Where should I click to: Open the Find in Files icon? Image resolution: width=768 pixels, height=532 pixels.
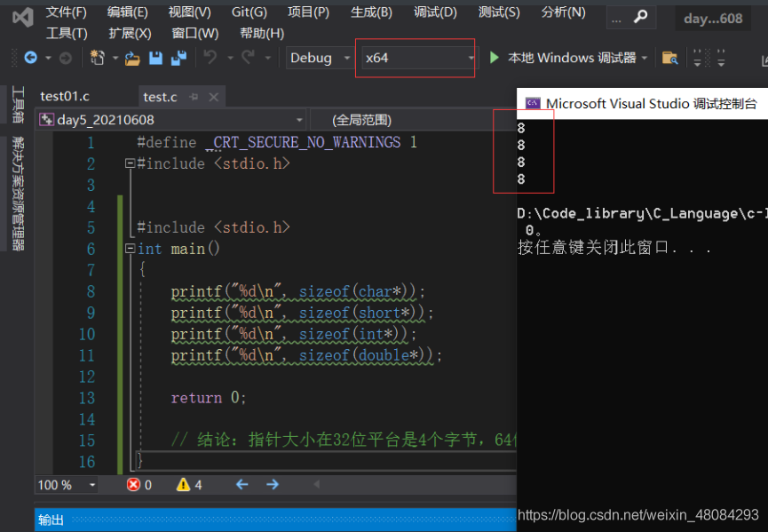tap(670, 58)
